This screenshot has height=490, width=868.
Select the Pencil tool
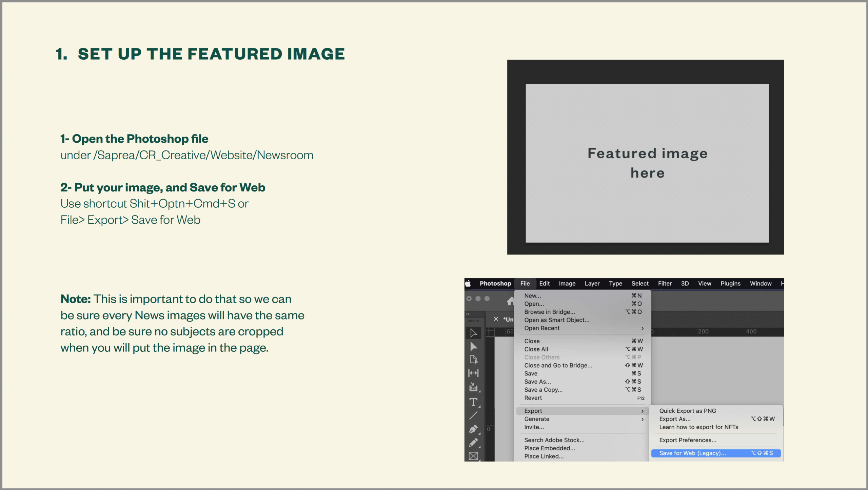[x=473, y=443]
